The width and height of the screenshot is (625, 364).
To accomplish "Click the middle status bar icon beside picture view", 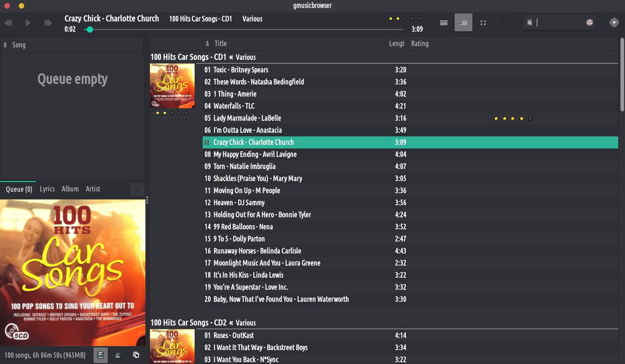I will click(x=118, y=355).
